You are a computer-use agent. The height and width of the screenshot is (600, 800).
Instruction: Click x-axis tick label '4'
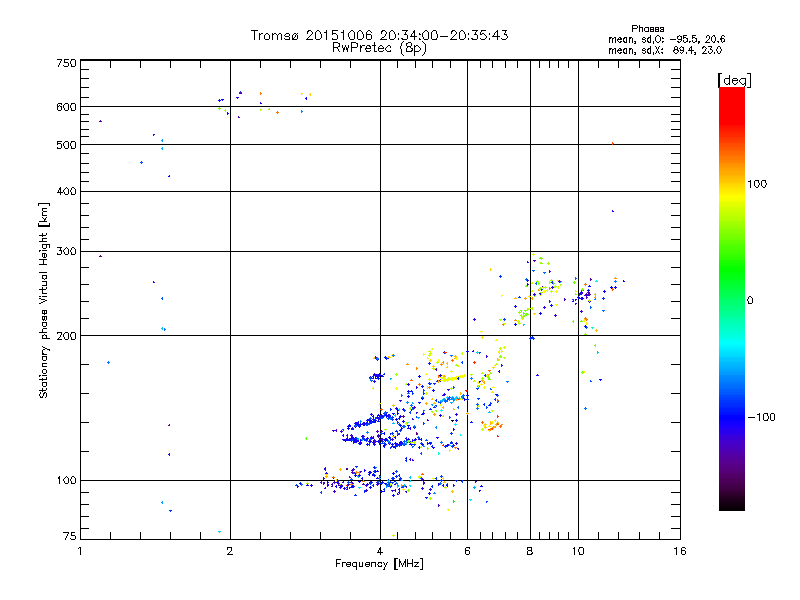(x=380, y=551)
